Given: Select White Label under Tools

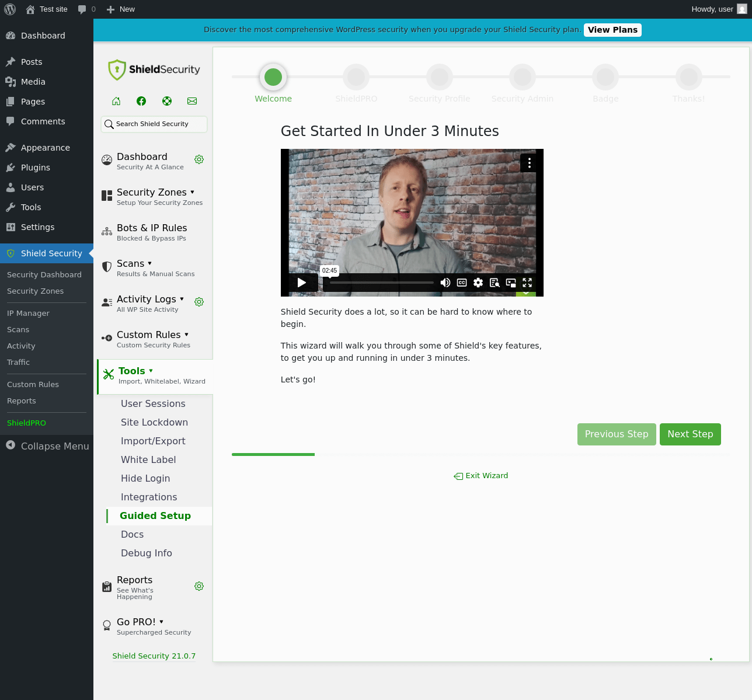Looking at the screenshot, I should click(148, 459).
